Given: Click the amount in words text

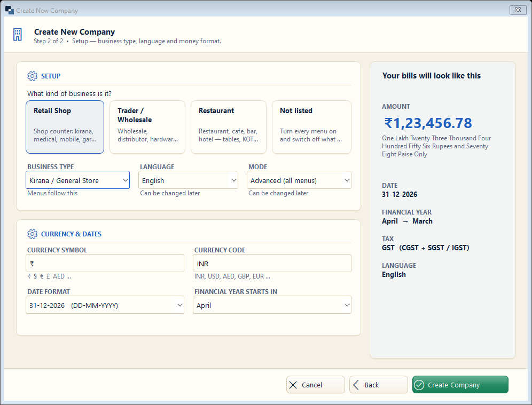Looking at the screenshot, I should click(436, 146).
